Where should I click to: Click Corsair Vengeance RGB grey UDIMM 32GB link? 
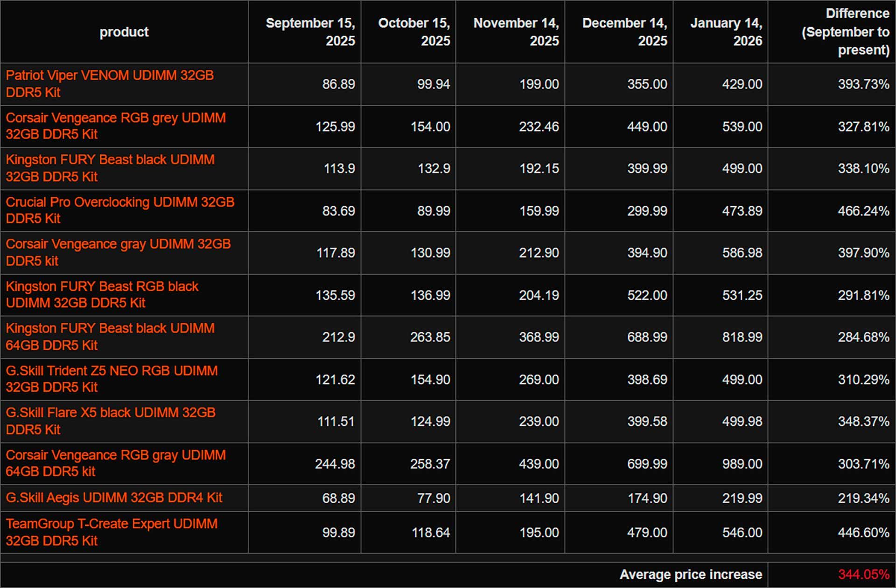click(115, 118)
